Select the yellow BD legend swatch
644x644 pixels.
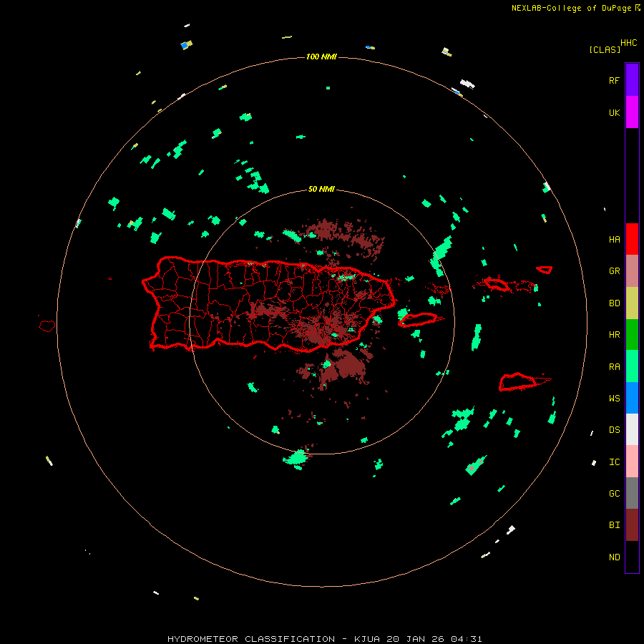632,303
